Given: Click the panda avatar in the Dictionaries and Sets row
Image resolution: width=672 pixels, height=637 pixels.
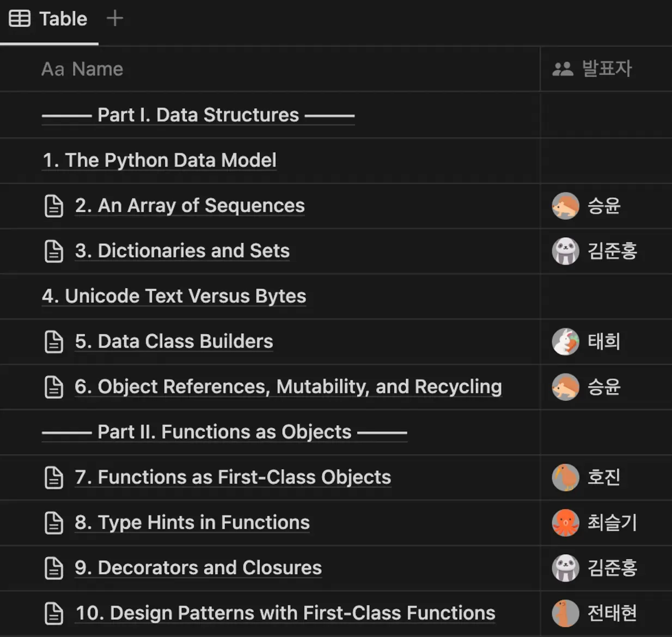Looking at the screenshot, I should [x=565, y=251].
